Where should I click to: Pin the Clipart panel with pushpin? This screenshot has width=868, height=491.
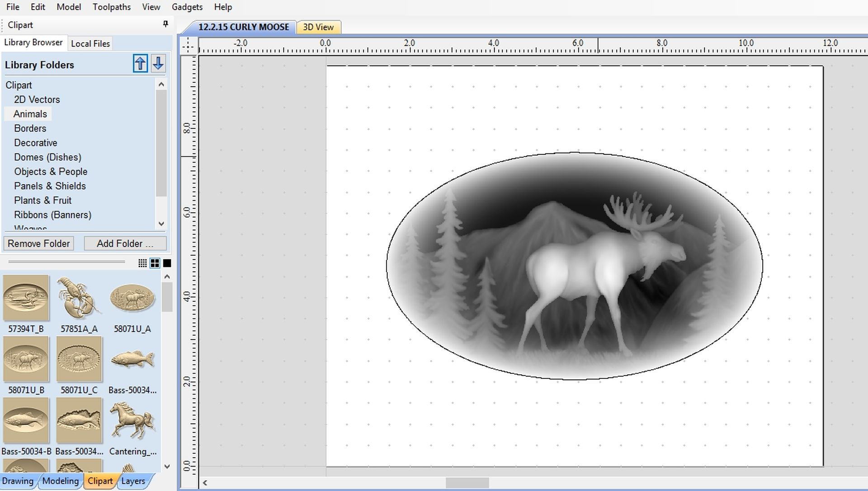165,24
